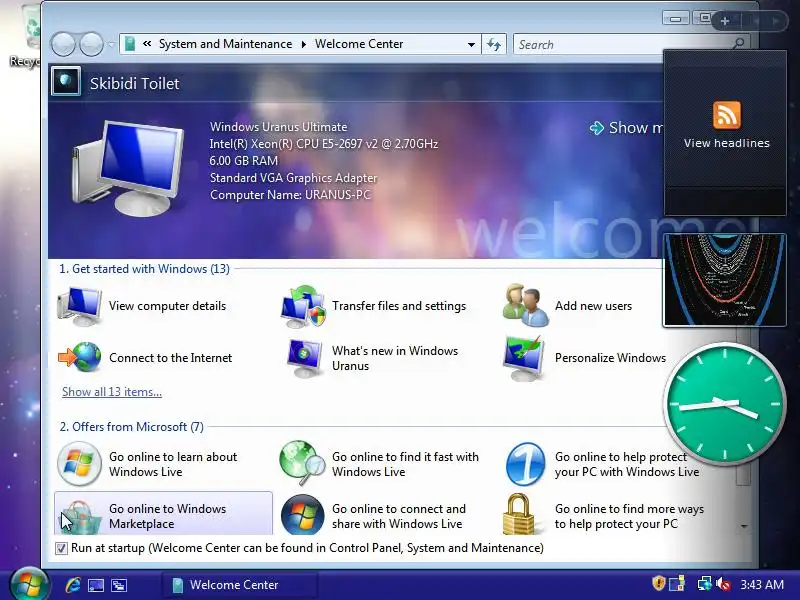Viewport: 800px width, 600px height.
Task: Click the security shield tray icon
Action: click(658, 583)
